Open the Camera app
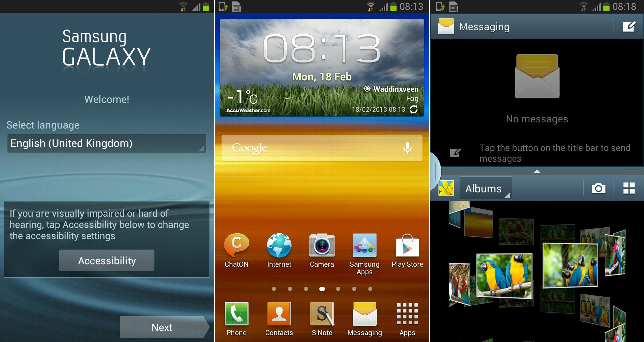The image size is (644, 342). click(321, 251)
